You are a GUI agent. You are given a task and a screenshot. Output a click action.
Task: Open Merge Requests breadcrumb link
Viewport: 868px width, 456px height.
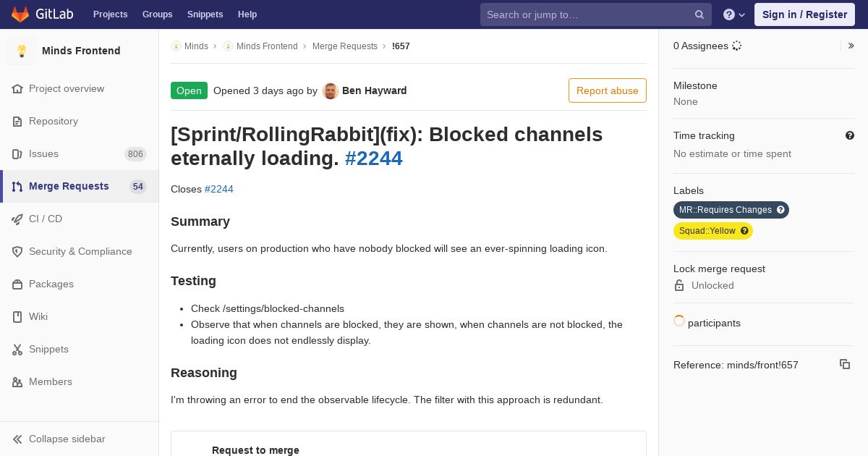pyautogui.click(x=345, y=46)
